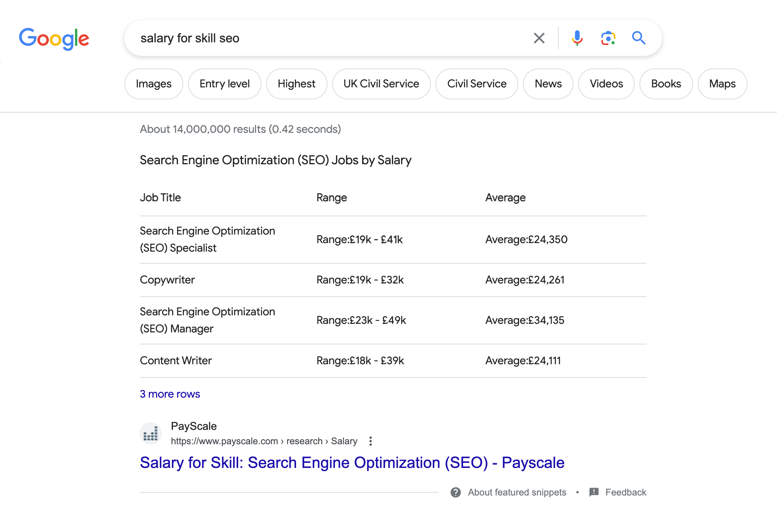This screenshot has height=532, width=777.
Task: Click the payscale.com research Salary URL
Action: [264, 441]
